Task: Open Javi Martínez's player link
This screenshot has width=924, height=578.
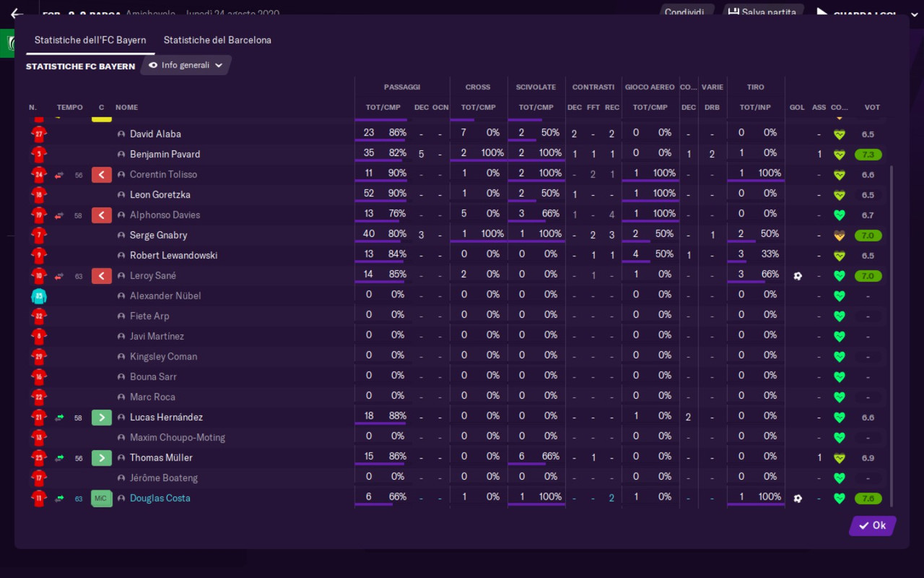Action: (x=157, y=336)
